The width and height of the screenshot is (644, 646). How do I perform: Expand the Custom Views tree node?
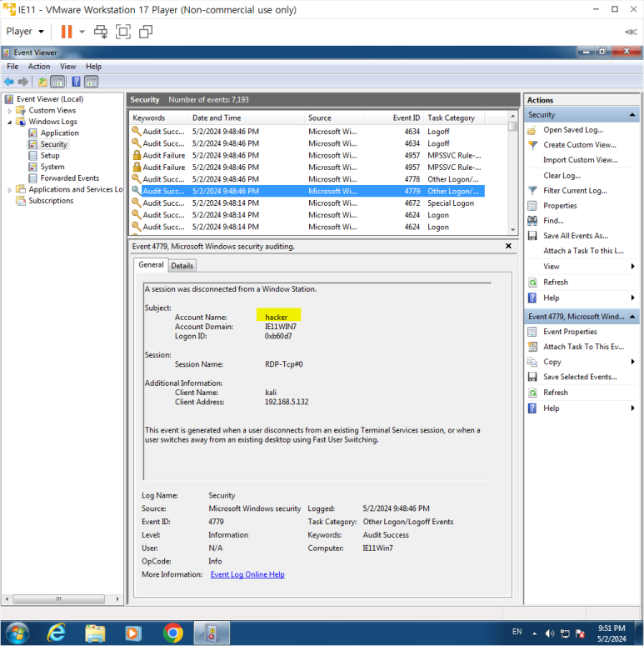[x=10, y=111]
